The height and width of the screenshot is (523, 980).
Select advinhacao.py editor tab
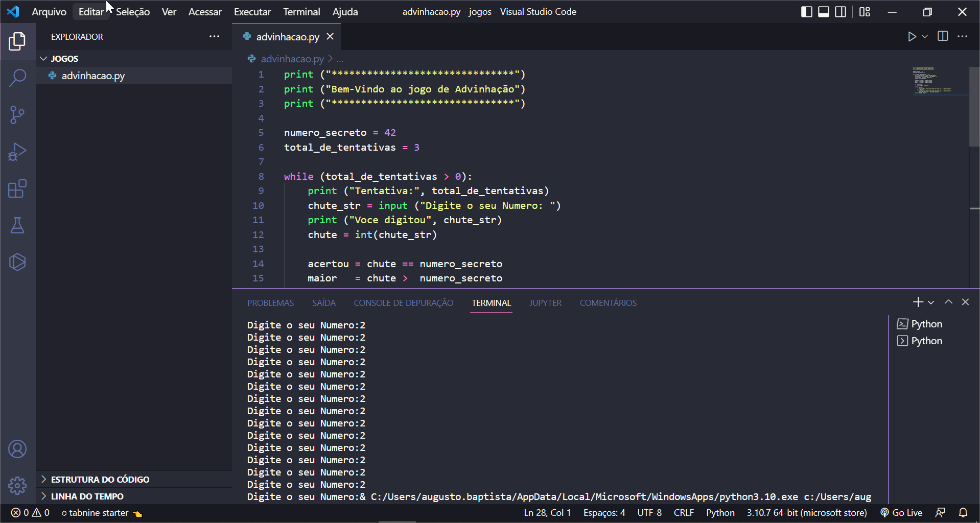[288, 37]
